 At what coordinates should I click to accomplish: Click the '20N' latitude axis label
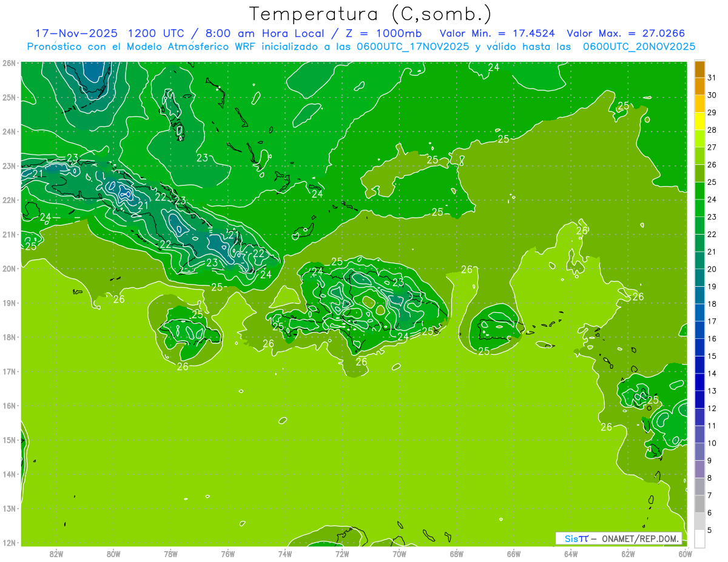[x=8, y=269]
